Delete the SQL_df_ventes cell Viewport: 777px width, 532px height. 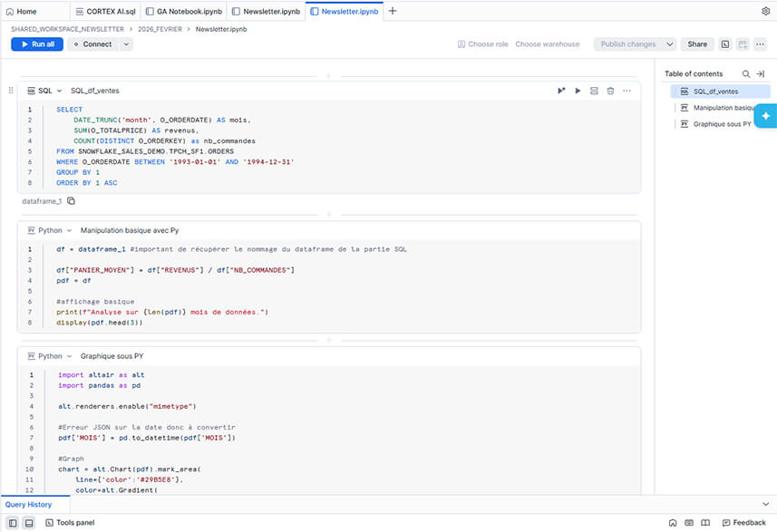pos(611,91)
